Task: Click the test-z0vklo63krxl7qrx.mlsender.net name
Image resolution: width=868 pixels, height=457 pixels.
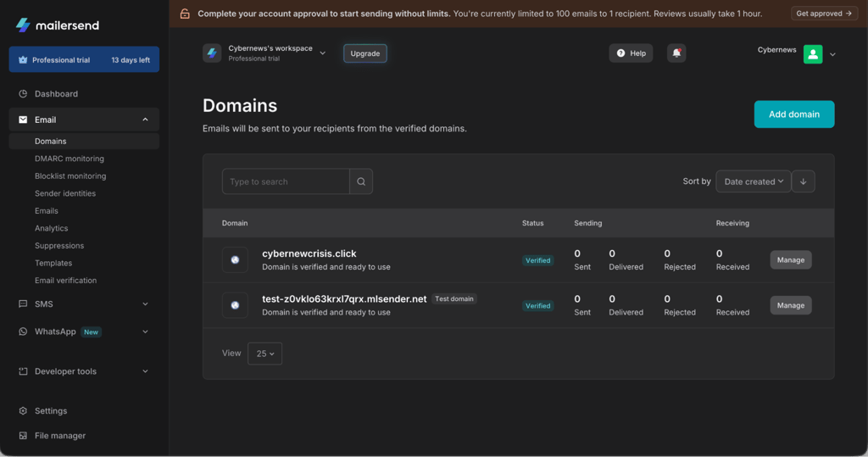Action: point(344,298)
